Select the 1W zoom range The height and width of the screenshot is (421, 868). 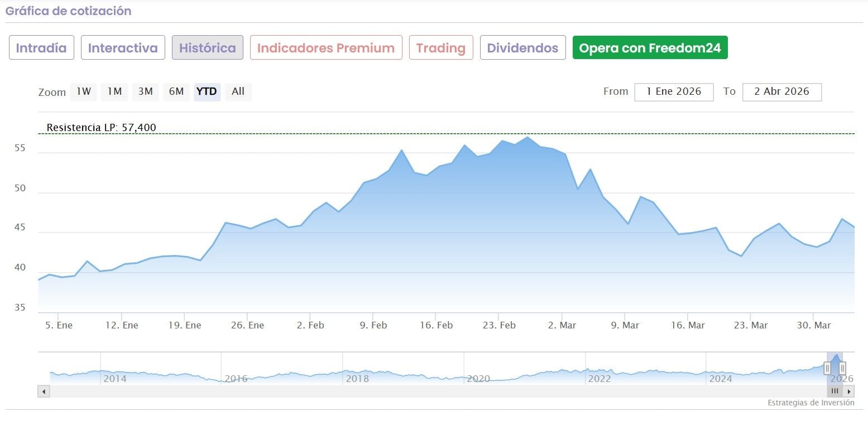click(84, 91)
